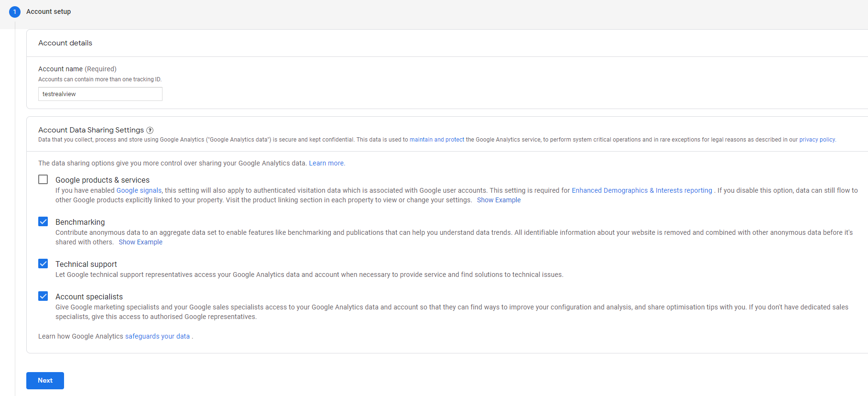868x396 pixels.
Task: Click the Account Data Sharing Settings heading
Action: (x=91, y=130)
